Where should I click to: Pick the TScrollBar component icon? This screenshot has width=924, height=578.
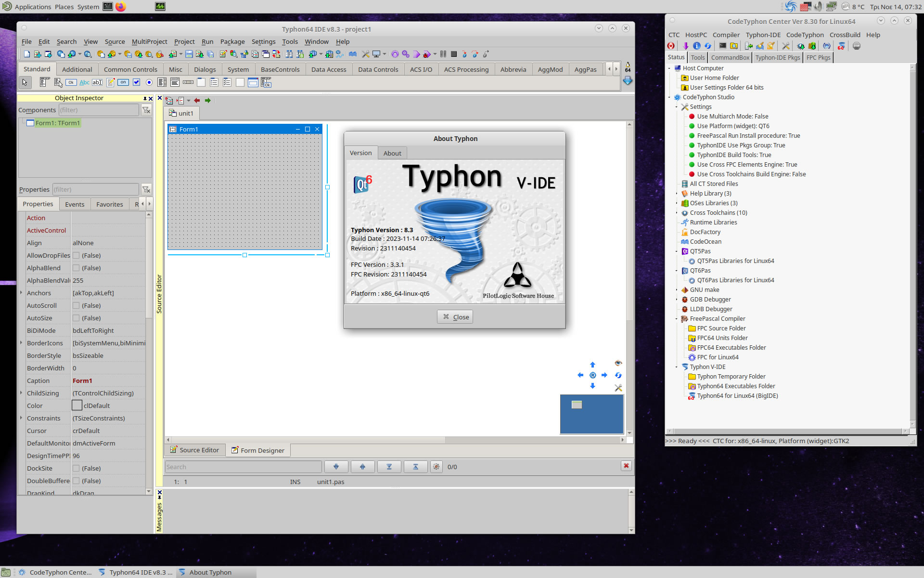click(x=188, y=82)
